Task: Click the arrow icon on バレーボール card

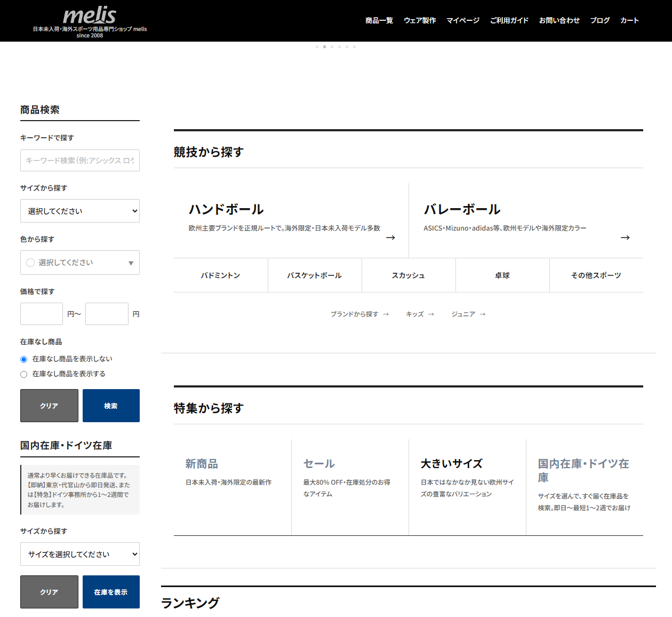Action: 625,238
